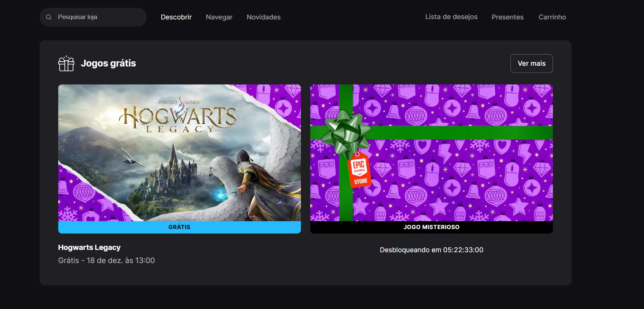Go to the Novidades tab
Screen dimensions: 644x309
click(x=264, y=17)
